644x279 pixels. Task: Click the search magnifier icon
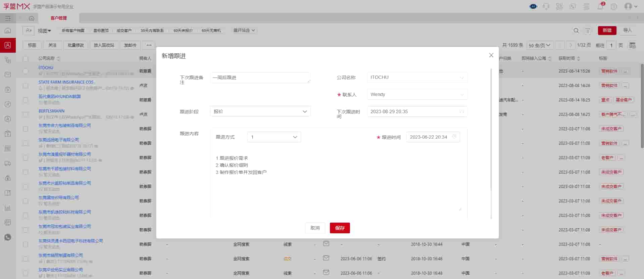pyautogui.click(x=576, y=31)
